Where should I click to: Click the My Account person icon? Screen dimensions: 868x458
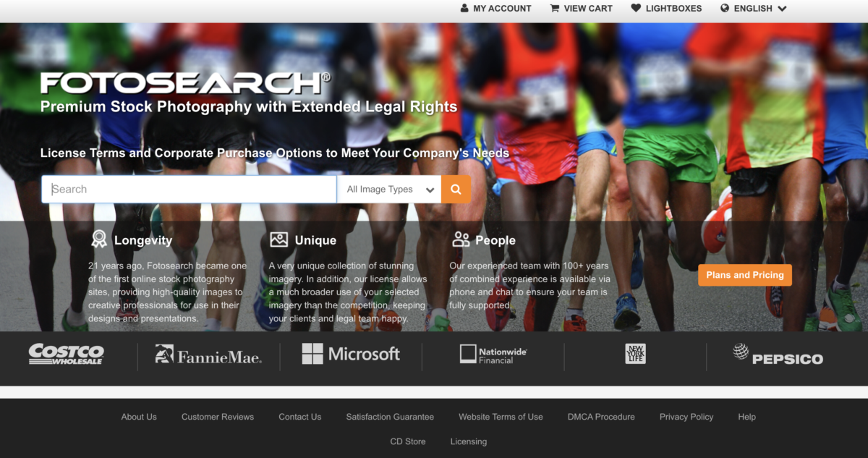(x=464, y=8)
